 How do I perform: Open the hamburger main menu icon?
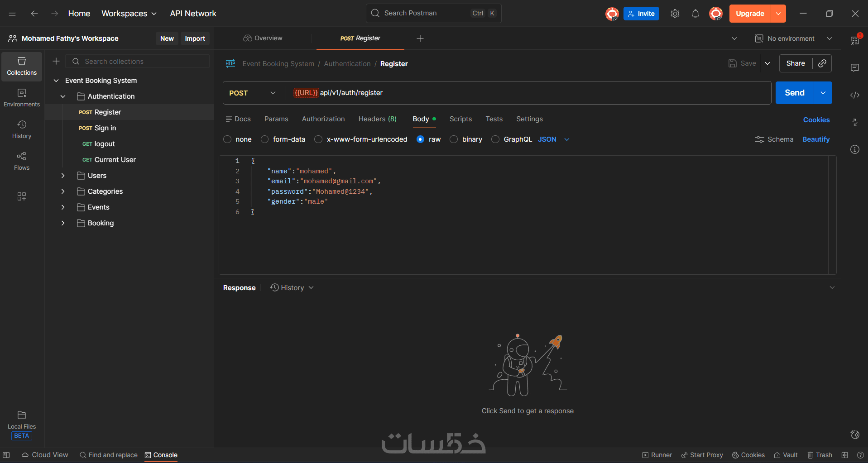click(12, 14)
